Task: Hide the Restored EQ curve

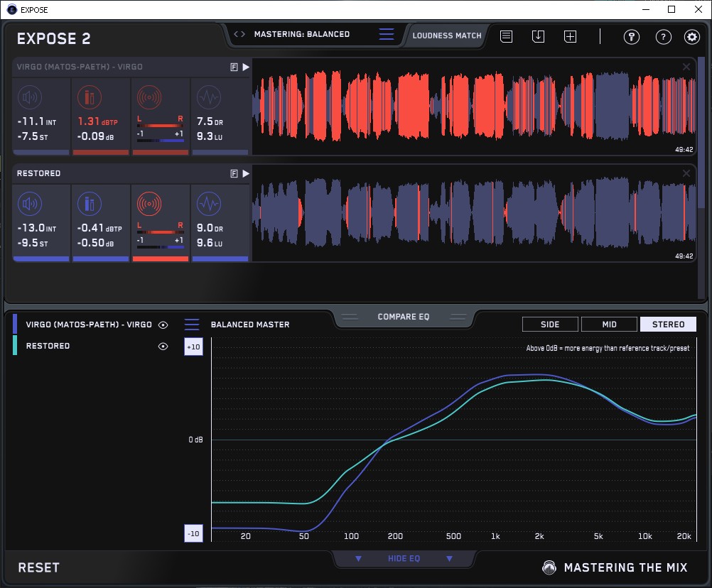Action: tap(163, 346)
